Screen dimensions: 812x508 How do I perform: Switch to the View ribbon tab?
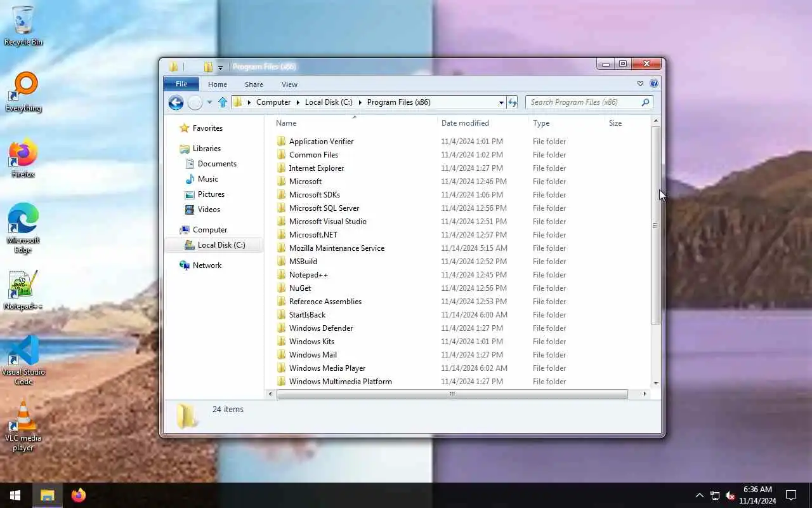coord(289,84)
